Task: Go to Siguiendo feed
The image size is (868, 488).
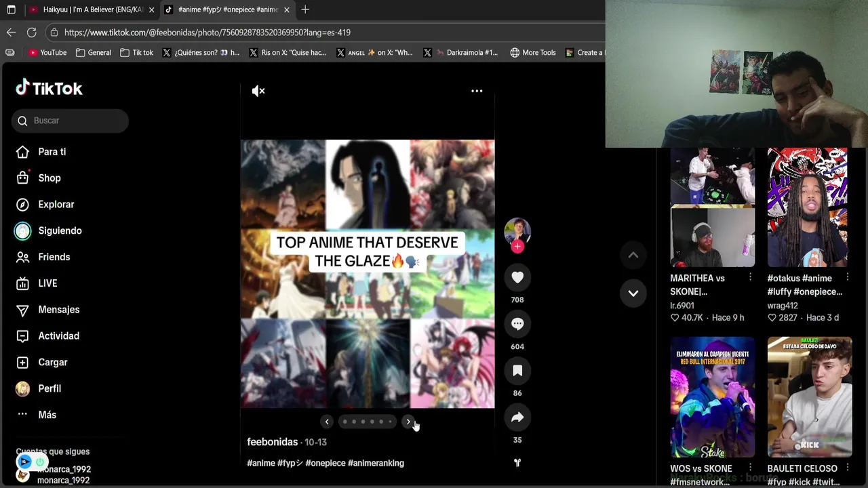Action: [49, 230]
